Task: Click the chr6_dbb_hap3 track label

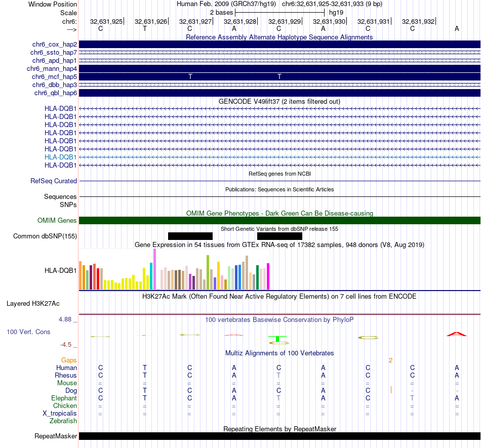Action: coord(54,85)
